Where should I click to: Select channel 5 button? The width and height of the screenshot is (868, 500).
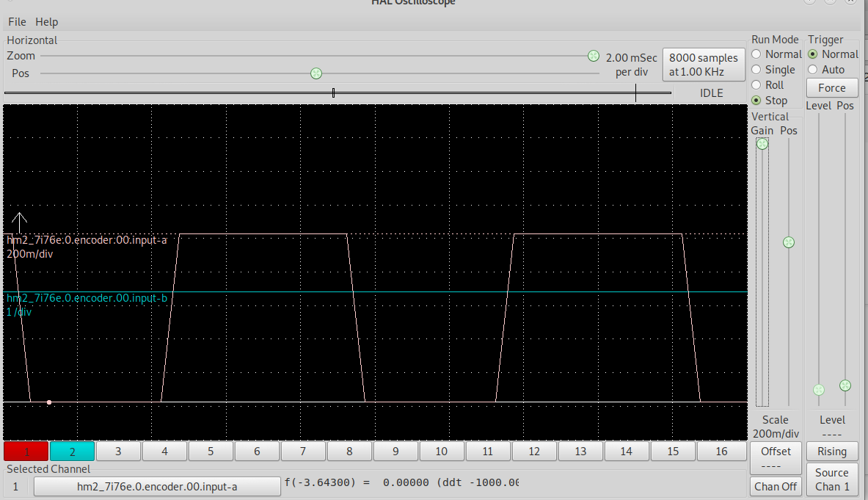[x=211, y=452]
